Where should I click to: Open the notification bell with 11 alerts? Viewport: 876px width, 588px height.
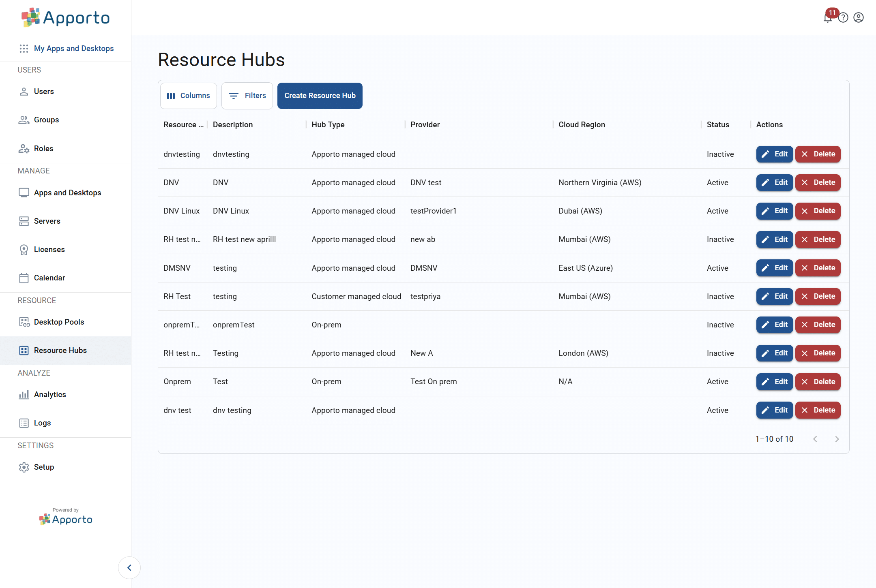click(x=827, y=17)
